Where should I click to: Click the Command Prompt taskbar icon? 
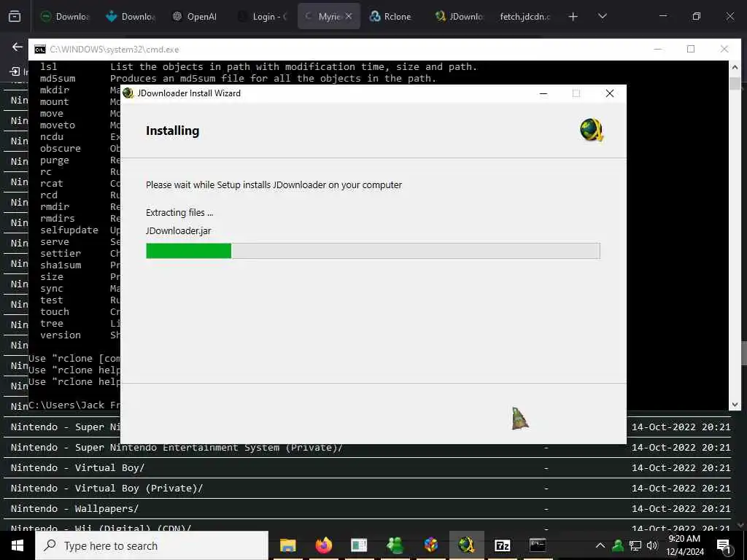(x=538, y=545)
